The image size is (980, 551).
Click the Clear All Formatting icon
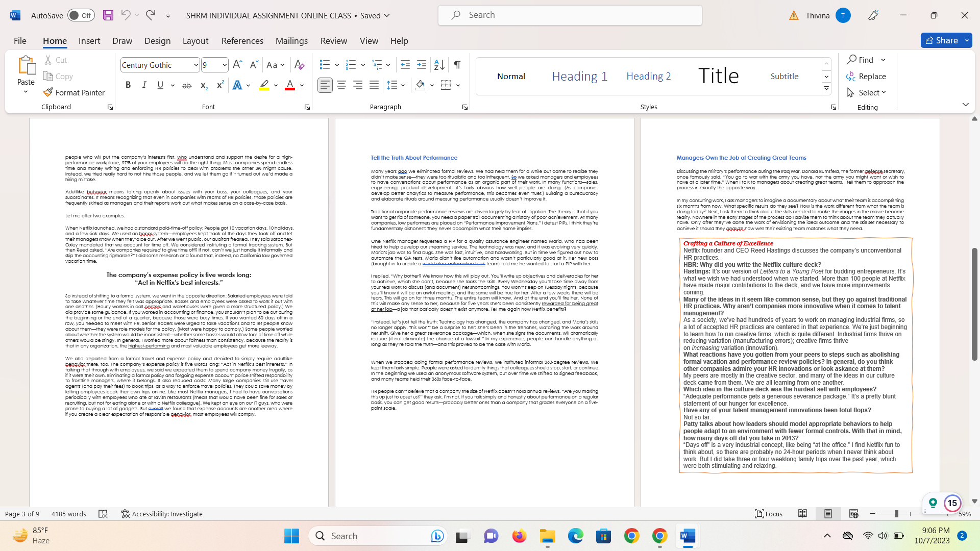point(300,65)
